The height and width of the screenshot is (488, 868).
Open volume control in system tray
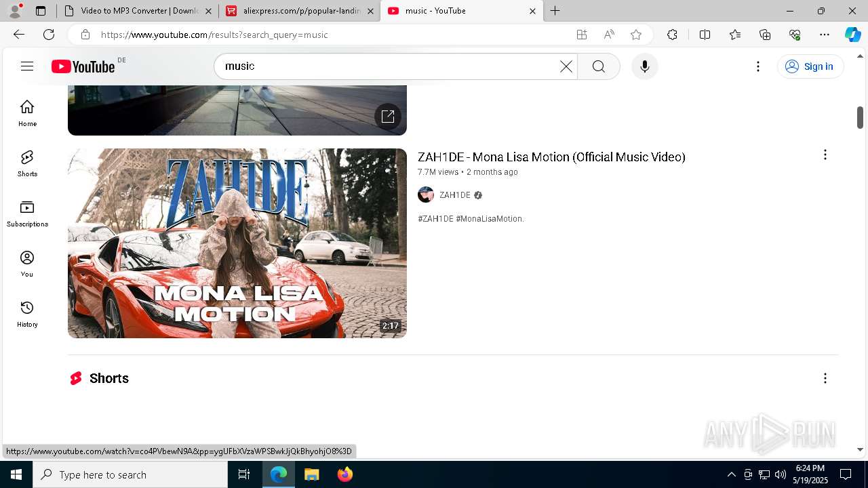pos(781,474)
